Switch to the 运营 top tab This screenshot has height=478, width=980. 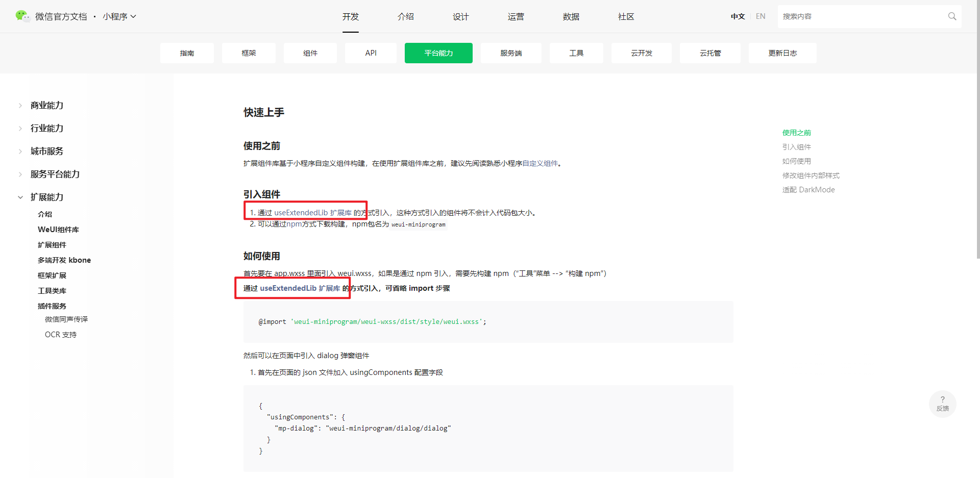tap(516, 17)
